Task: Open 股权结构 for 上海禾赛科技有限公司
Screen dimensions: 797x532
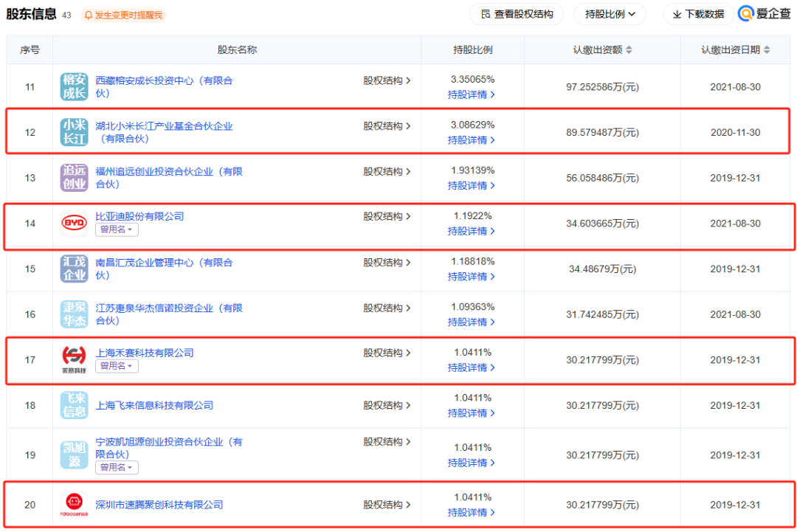Action: (x=387, y=353)
